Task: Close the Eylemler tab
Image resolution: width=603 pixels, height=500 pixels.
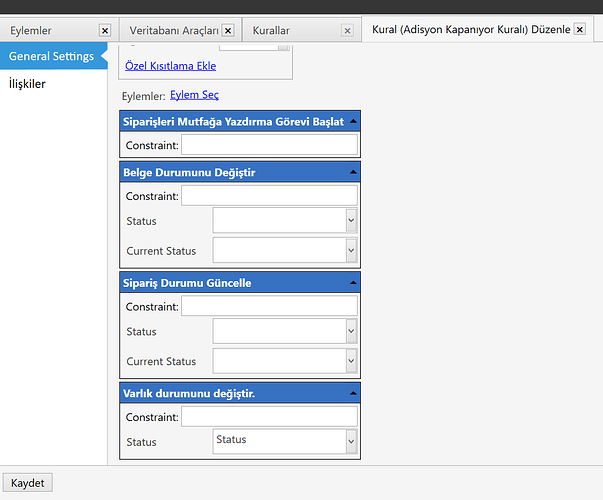Action: pyautogui.click(x=106, y=31)
